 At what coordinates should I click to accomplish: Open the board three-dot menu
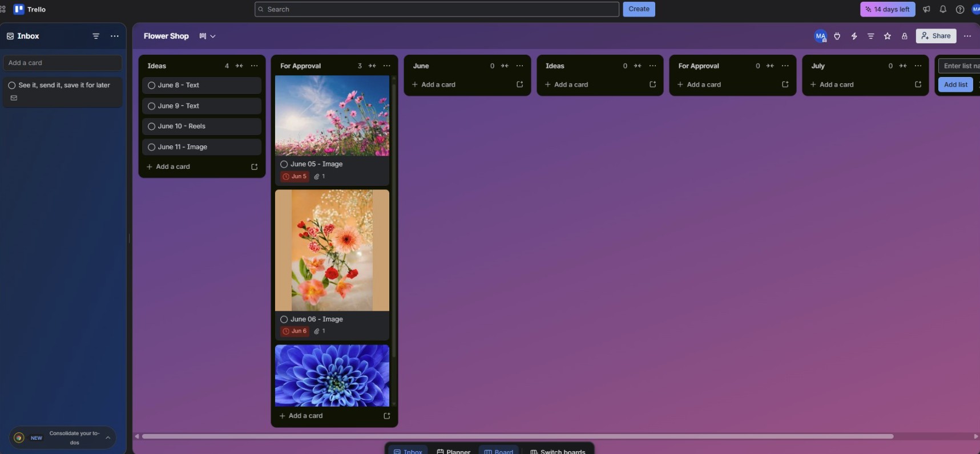tap(967, 36)
